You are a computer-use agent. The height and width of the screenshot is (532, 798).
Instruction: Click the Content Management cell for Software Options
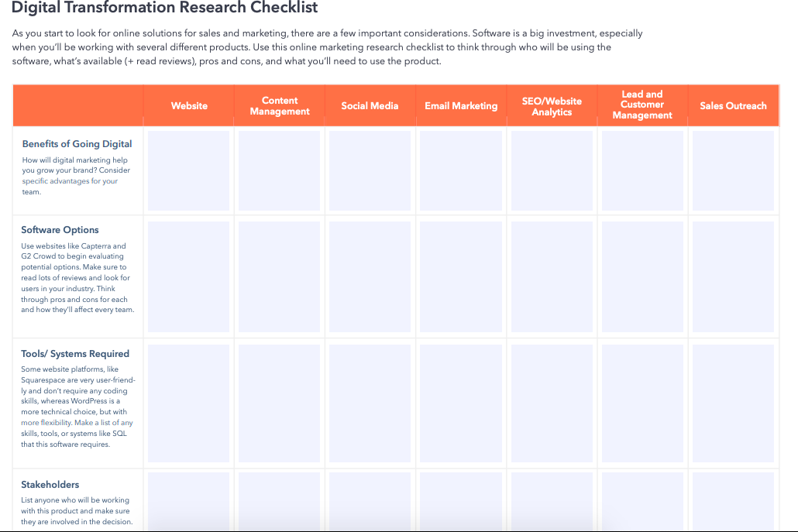point(280,276)
